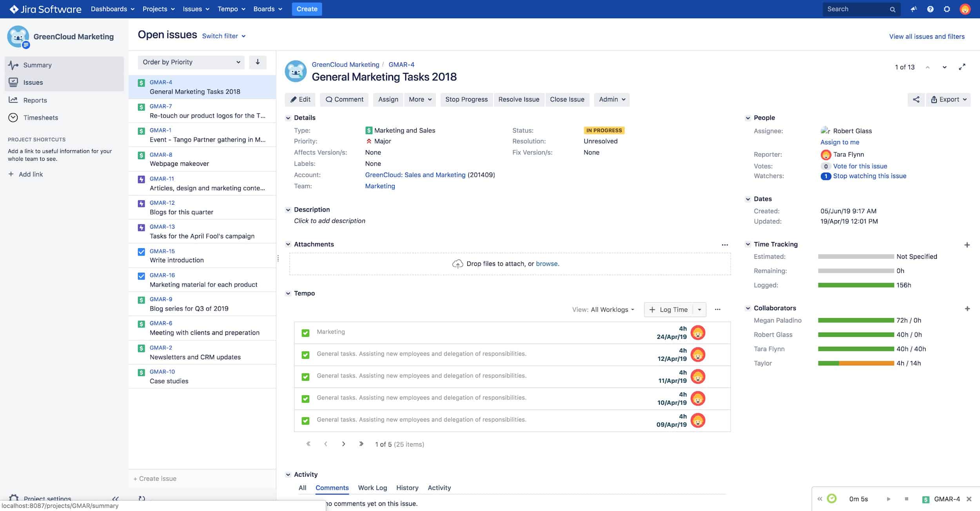Open the Tempo menu in navbar
The height and width of the screenshot is (511, 980).
[x=231, y=9]
